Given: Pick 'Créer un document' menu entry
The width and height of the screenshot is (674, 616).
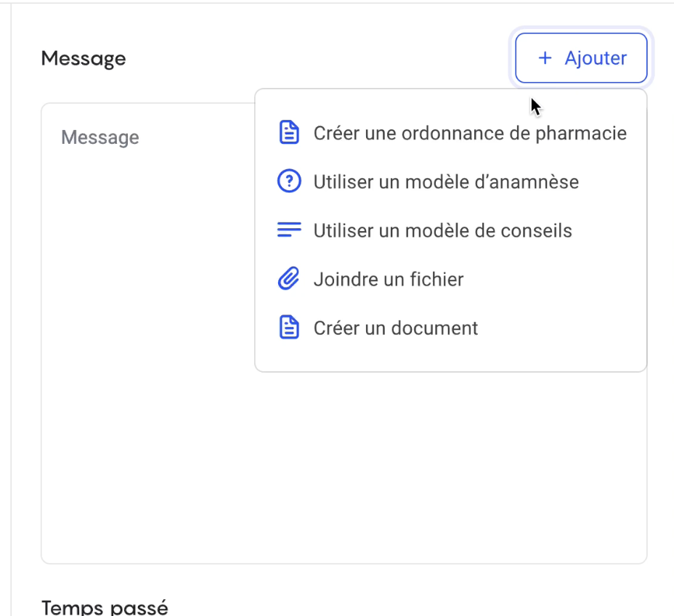Looking at the screenshot, I should pos(395,328).
